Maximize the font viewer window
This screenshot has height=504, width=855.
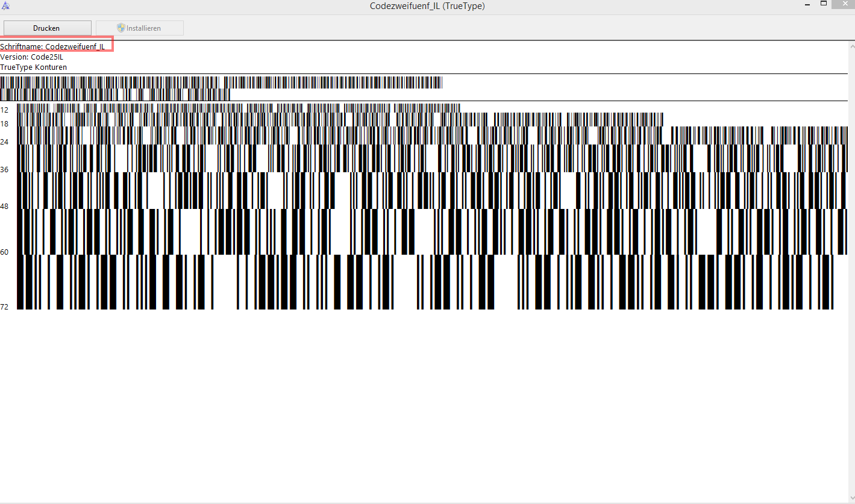click(824, 4)
